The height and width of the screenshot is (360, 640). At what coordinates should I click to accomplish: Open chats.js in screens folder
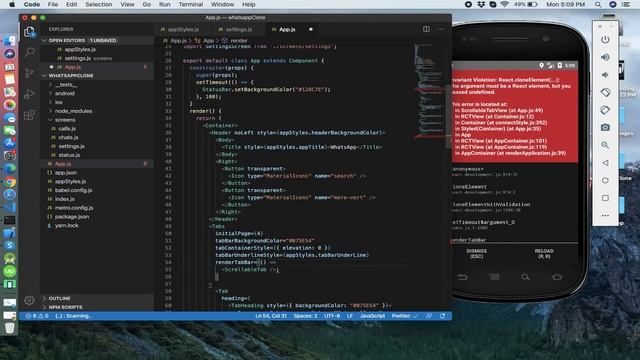tap(97, 138)
